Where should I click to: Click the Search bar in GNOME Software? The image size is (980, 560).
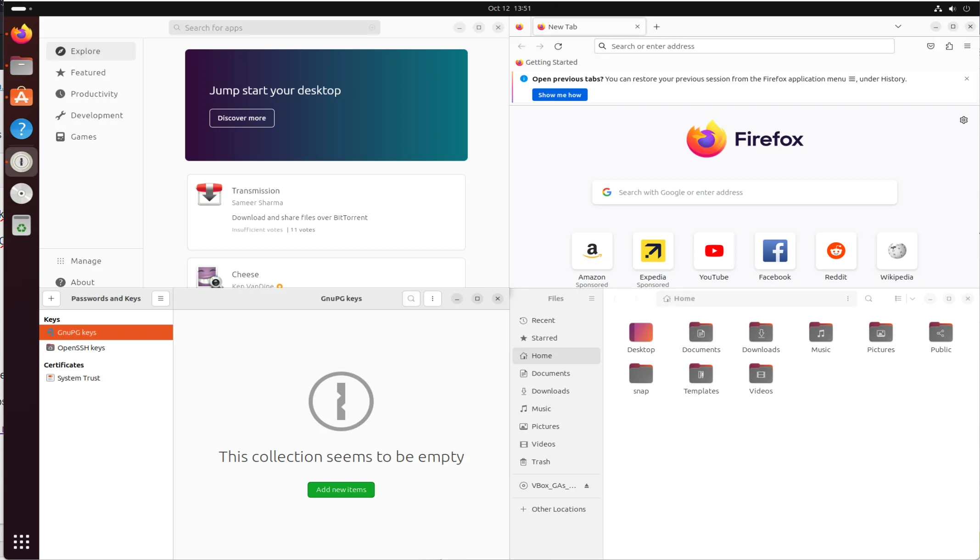[274, 28]
